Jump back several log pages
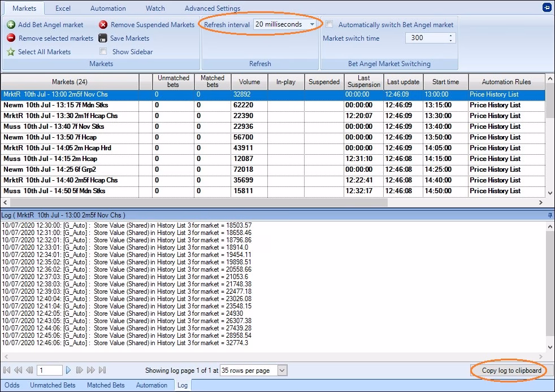555x392 pixels. [18, 370]
